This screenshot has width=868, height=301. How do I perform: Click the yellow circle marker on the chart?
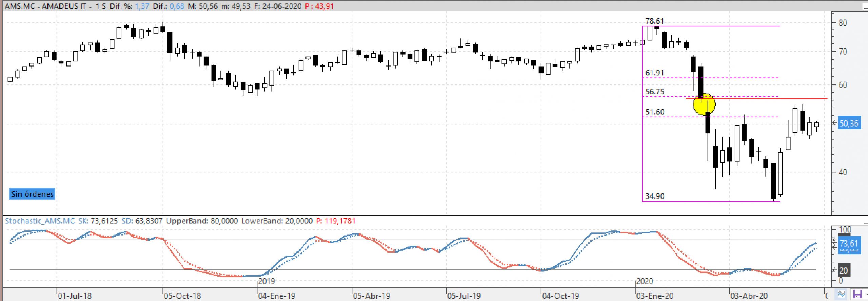pos(704,105)
